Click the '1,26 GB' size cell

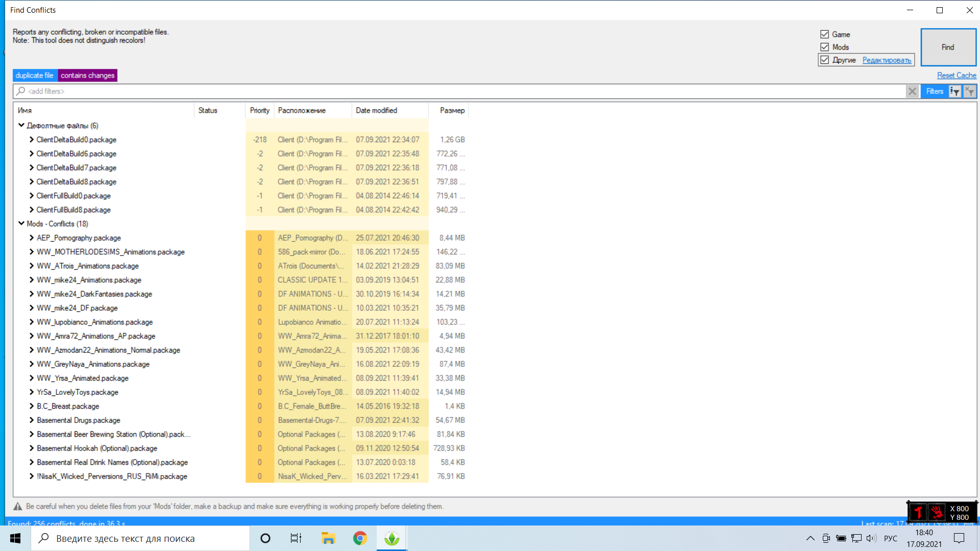click(x=452, y=139)
